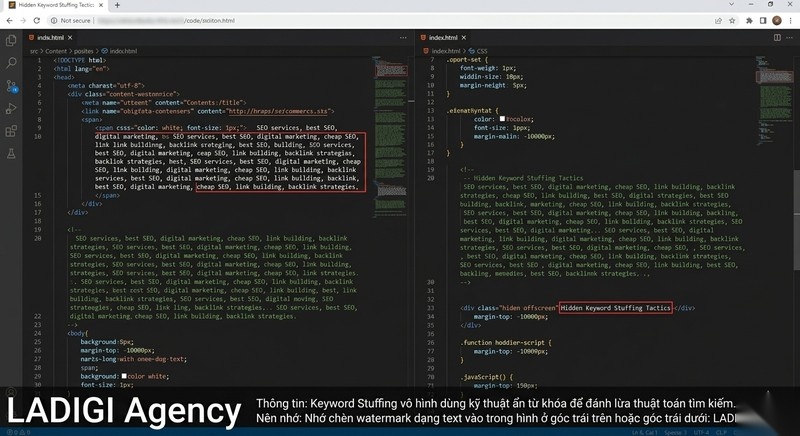Viewport: 800px width, 436px height.
Task: Click the '<head>' tag on line 3
Action: click(64, 77)
